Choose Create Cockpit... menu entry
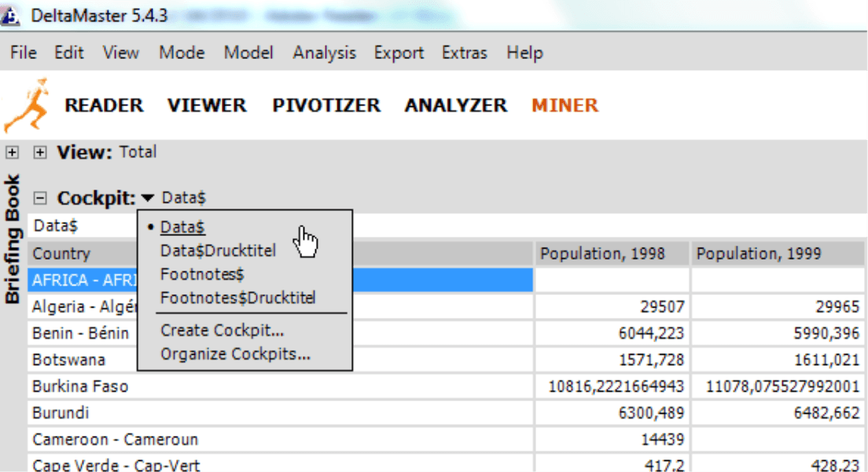This screenshot has width=868, height=472. click(x=222, y=330)
